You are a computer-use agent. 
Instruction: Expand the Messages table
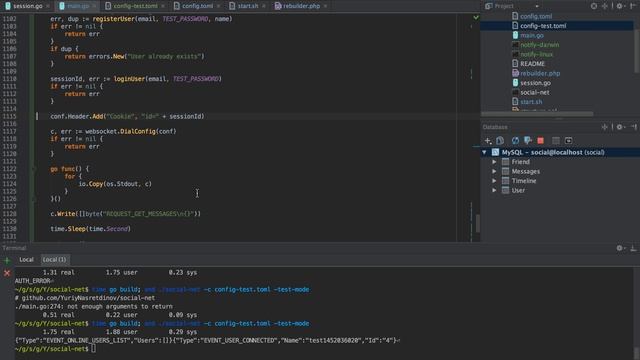[494, 171]
